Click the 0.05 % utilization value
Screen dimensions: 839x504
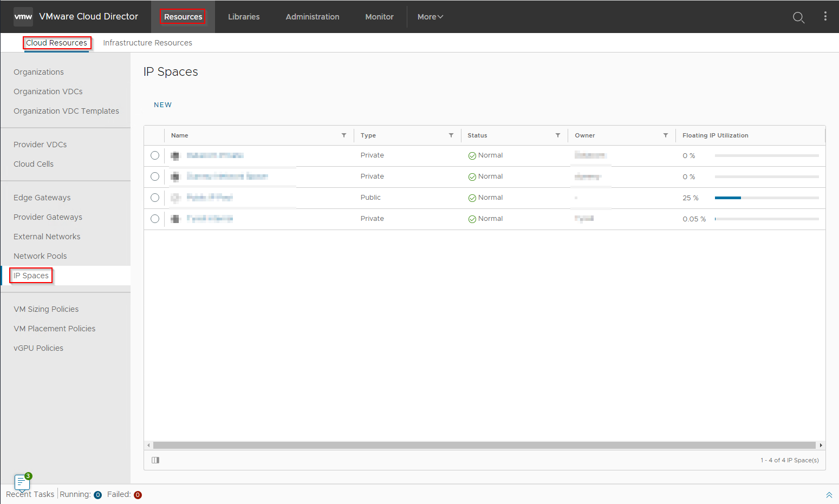pyautogui.click(x=694, y=219)
